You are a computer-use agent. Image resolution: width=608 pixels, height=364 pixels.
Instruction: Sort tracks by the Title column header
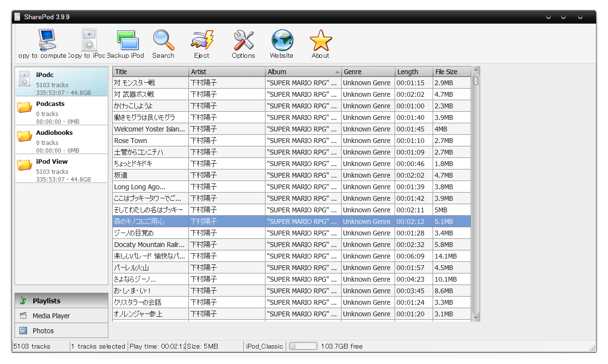[x=151, y=72]
